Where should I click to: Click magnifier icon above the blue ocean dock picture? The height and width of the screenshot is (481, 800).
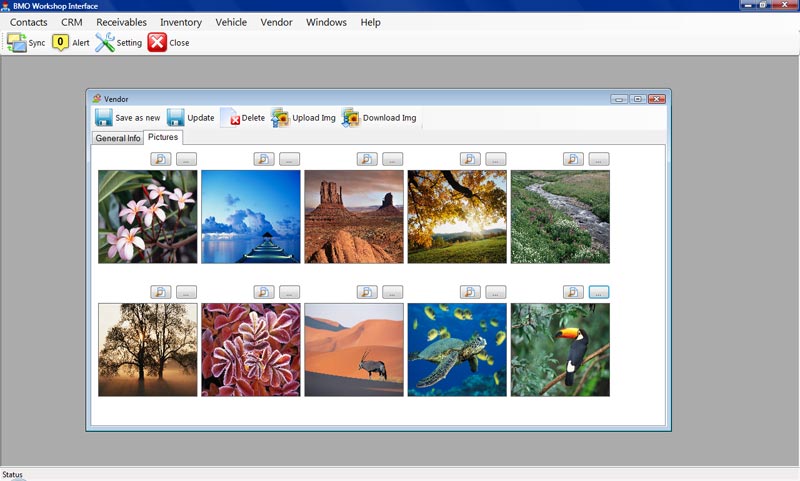pyautogui.click(x=264, y=159)
